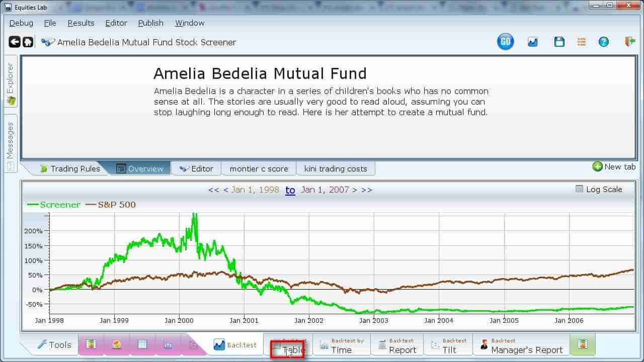Click the first pink tab list icon
Screen dimensions: 644x362
click(91, 344)
